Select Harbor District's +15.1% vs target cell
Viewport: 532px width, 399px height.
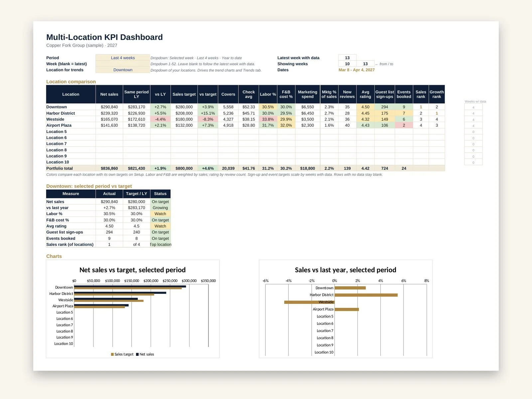208,113
